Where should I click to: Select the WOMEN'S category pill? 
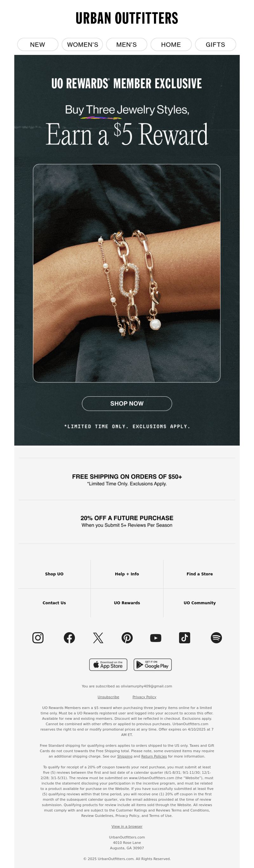[82, 44]
